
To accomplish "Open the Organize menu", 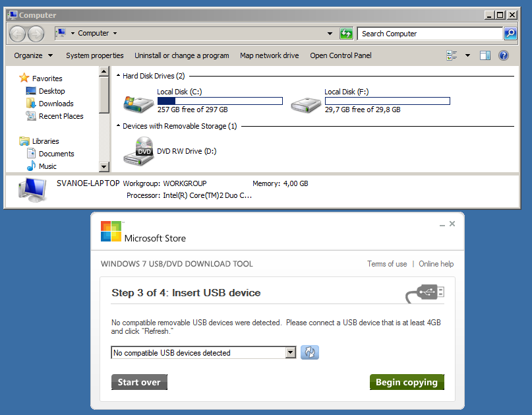I will pyautogui.click(x=33, y=55).
